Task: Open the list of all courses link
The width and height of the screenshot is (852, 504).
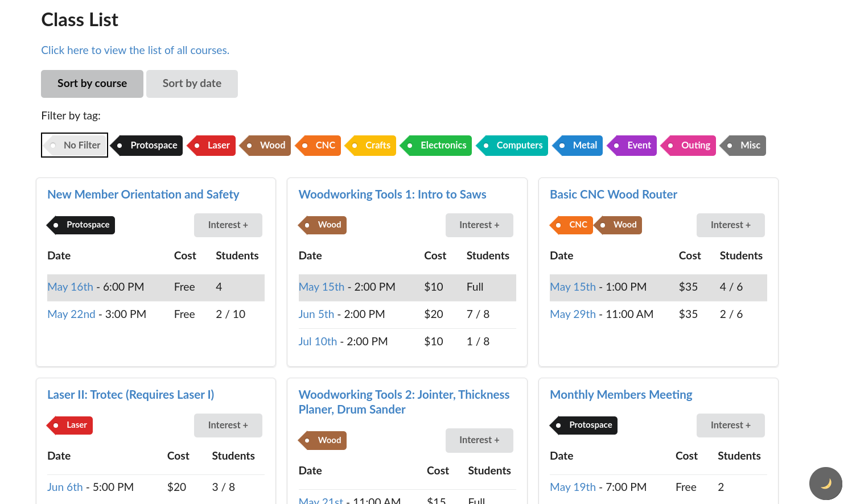Action: 135,50
